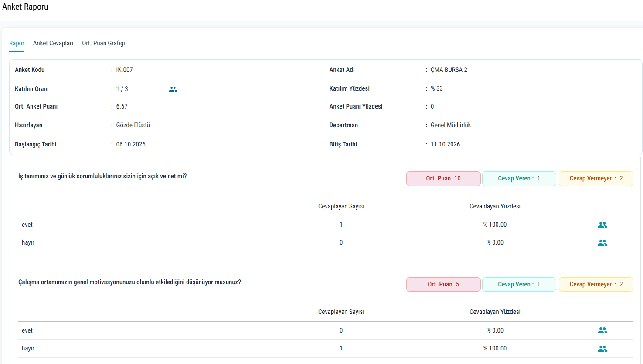The width and height of the screenshot is (643, 364).
Task: Select average survey score 6.67
Action: 122,106
